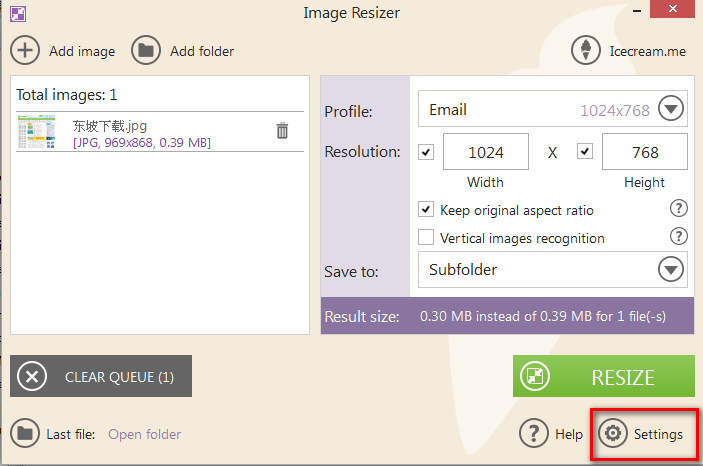This screenshot has height=466, width=703.
Task: Select the 东坡下载.jpg thumbnail
Action: [37, 132]
